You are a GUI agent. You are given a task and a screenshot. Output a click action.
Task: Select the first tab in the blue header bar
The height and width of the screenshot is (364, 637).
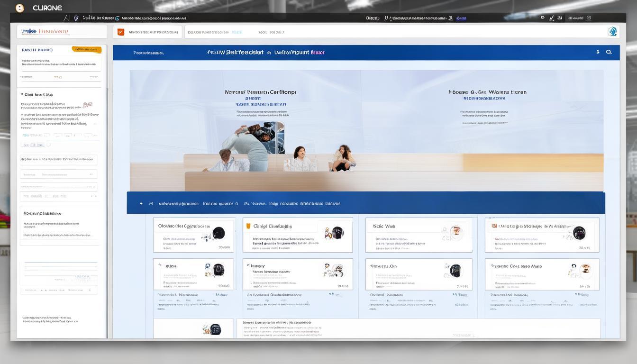point(148,53)
